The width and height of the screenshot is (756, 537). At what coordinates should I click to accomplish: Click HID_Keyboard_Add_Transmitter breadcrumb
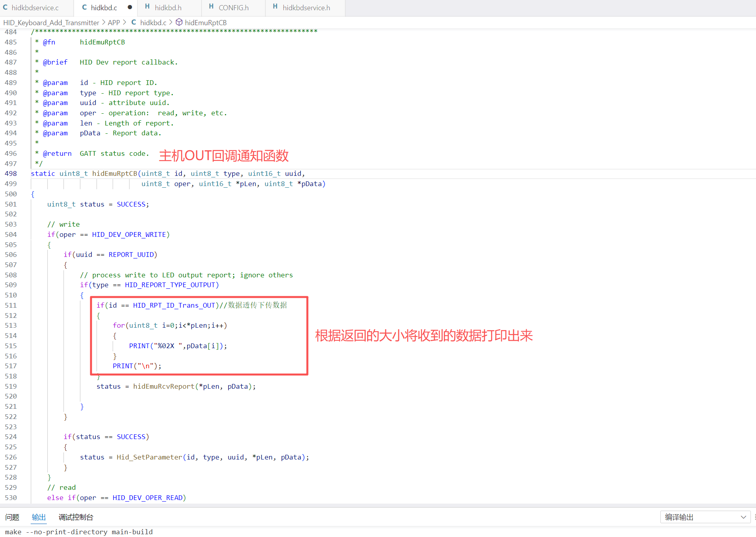(x=51, y=22)
